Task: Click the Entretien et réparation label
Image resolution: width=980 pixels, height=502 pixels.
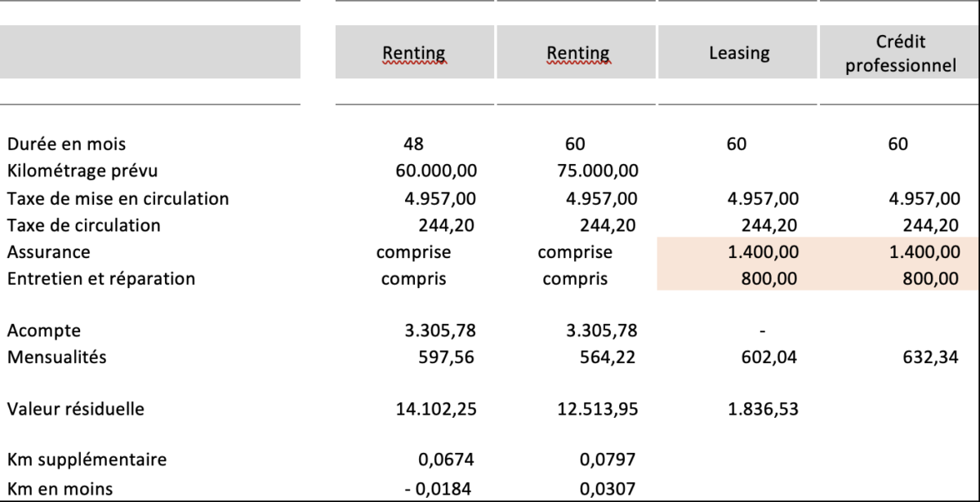Action: tap(101, 279)
